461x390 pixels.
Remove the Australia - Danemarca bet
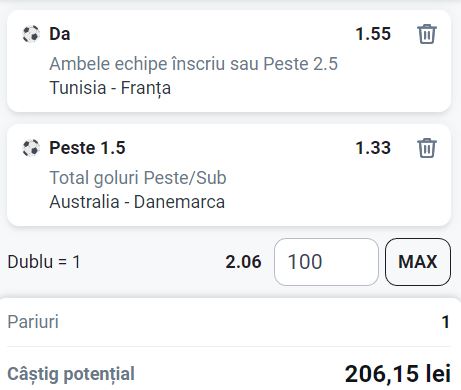tap(427, 148)
